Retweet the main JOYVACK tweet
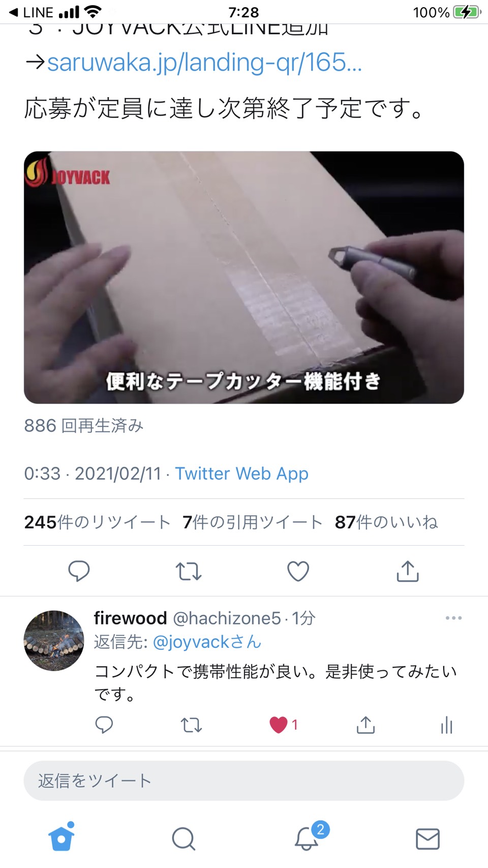Viewport: 488px width, 868px height. (x=189, y=571)
